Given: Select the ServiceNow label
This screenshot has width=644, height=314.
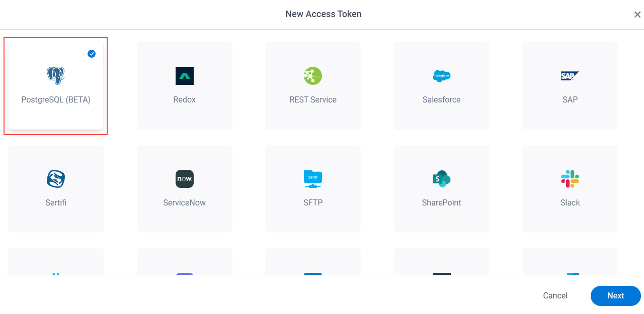Looking at the screenshot, I should [x=185, y=202].
